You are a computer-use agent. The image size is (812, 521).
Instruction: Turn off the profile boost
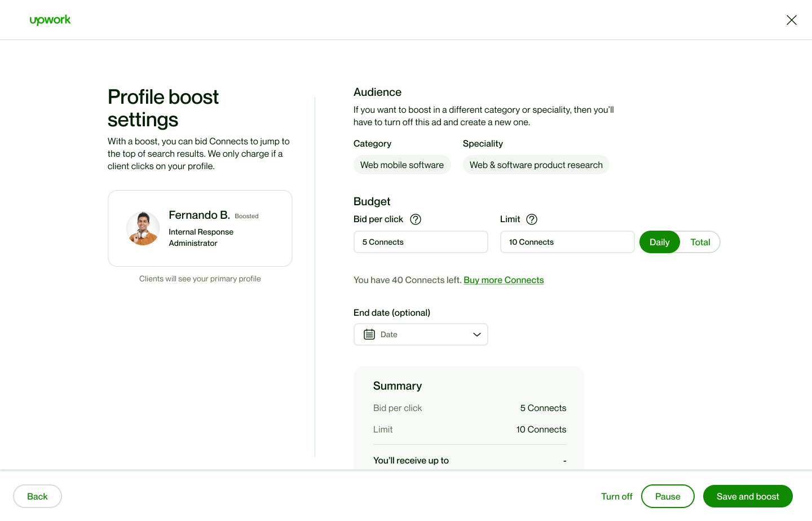616,496
